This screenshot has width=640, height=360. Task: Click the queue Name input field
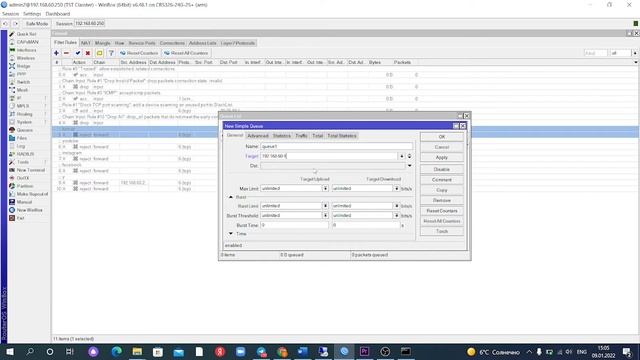(336, 146)
